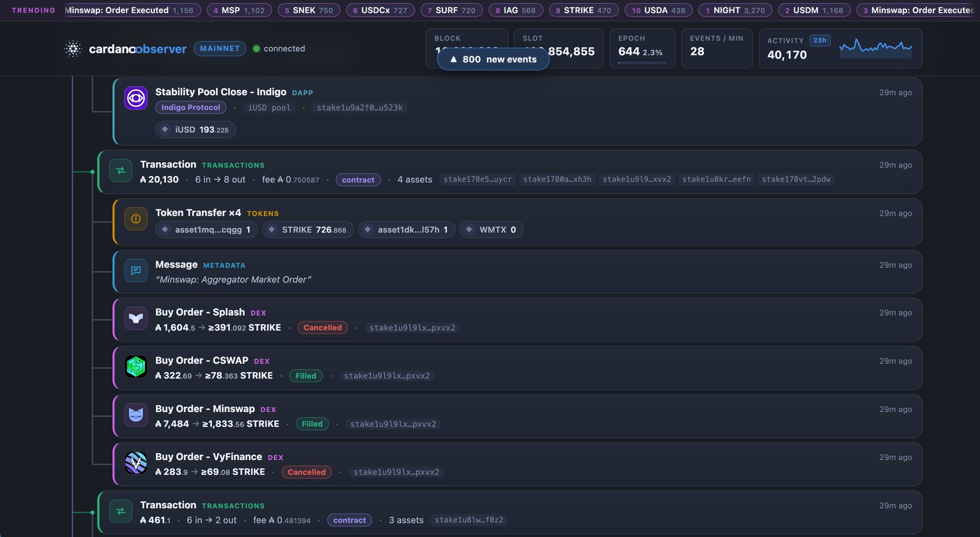This screenshot has width=980, height=537.
Task: Click the iUSD pool tag
Action: [x=269, y=108]
